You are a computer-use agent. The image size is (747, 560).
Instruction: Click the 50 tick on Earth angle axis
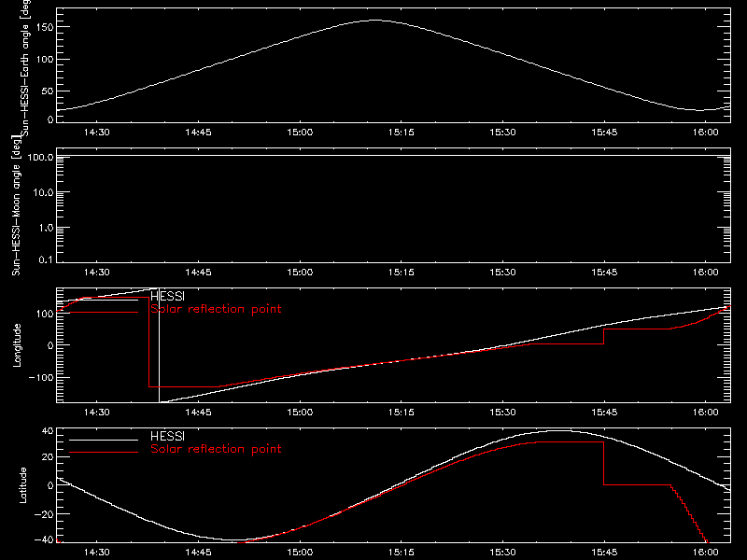tap(48, 91)
